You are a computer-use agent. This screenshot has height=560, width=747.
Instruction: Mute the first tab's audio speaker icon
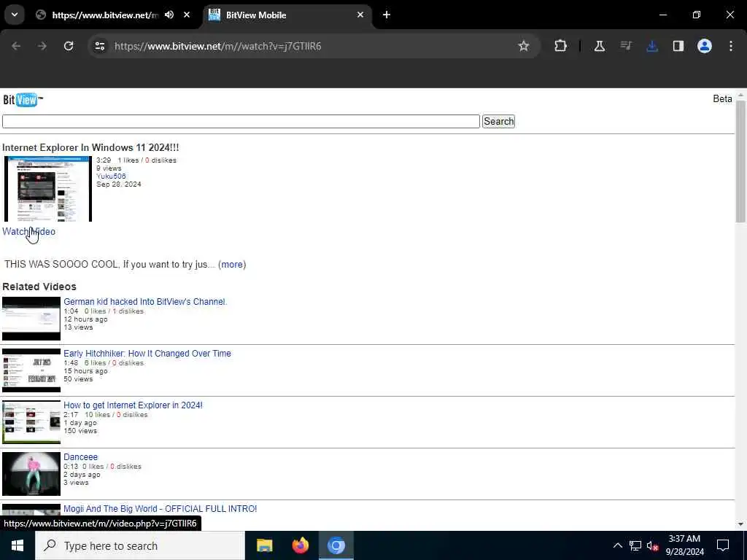pyautogui.click(x=169, y=15)
